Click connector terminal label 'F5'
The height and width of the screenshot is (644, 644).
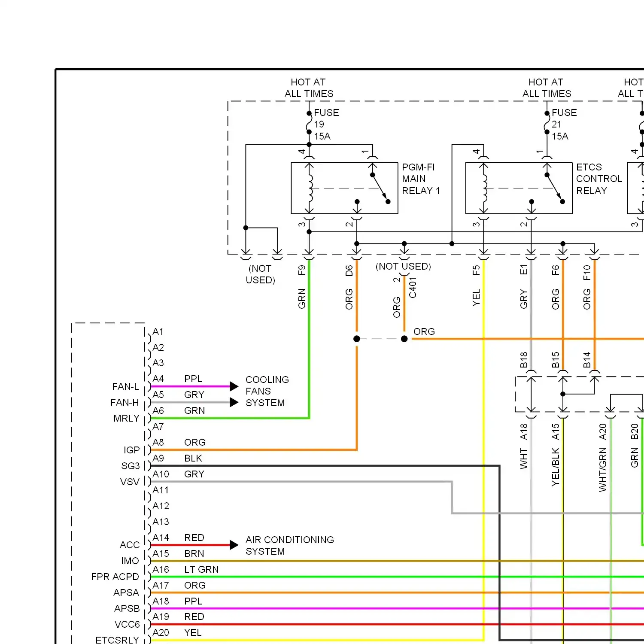point(476,270)
